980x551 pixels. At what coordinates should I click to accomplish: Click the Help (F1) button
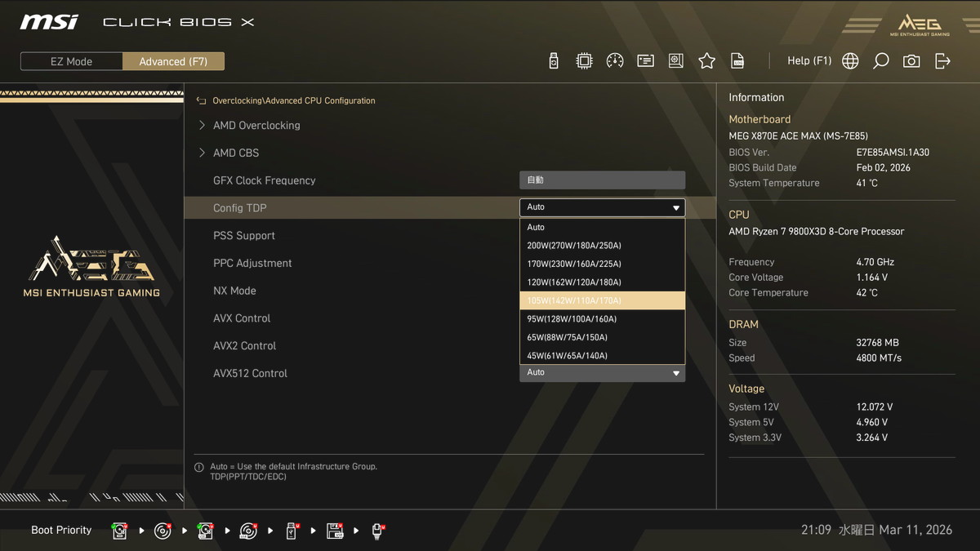[808, 61]
